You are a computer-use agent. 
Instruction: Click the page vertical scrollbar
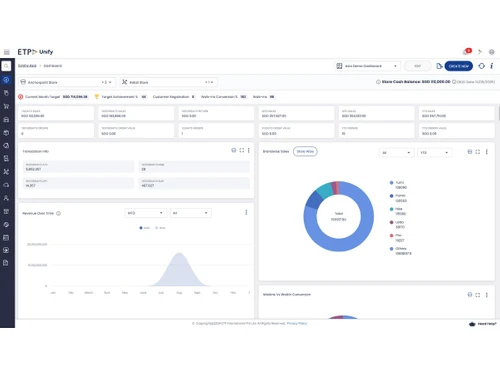[499, 113]
